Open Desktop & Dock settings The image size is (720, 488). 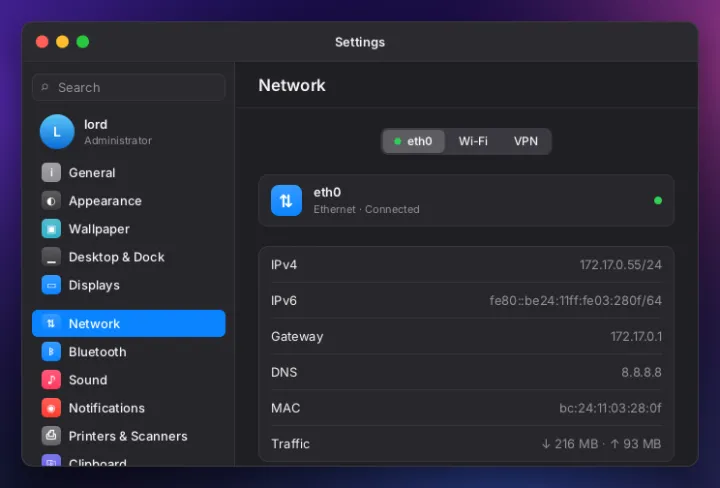click(129, 257)
